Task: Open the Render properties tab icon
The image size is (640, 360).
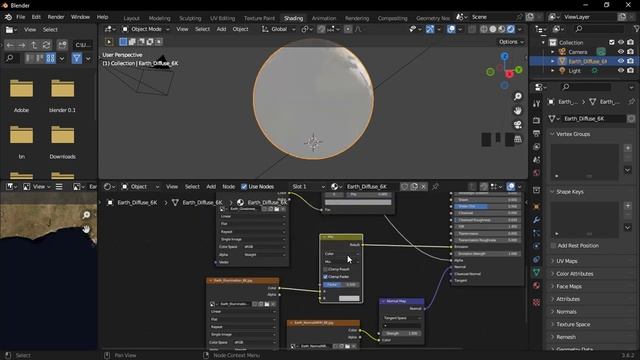Action: tap(537, 120)
